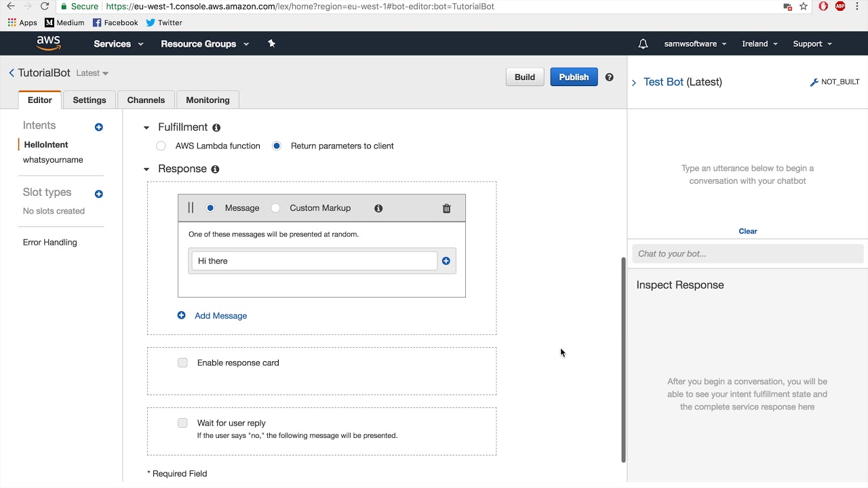This screenshot has width=868, height=488.
Task: Open the Latest version dropdown
Action: coord(92,73)
